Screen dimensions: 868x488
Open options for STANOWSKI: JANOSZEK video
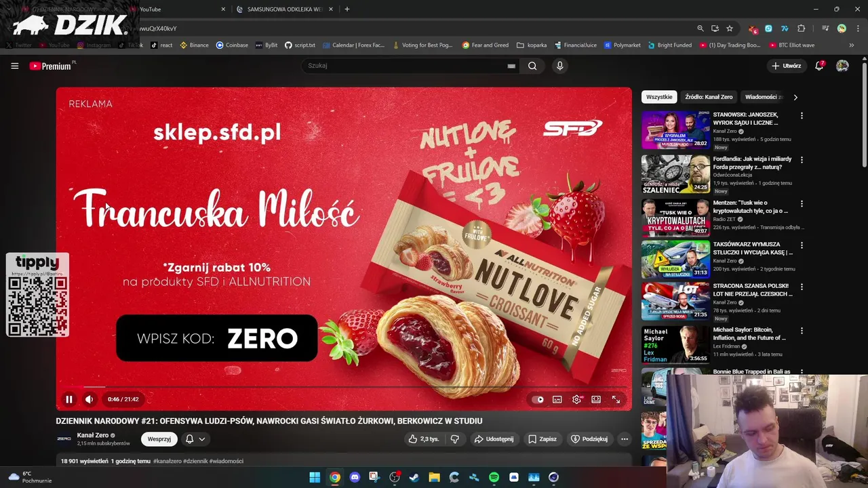pyautogui.click(x=802, y=116)
